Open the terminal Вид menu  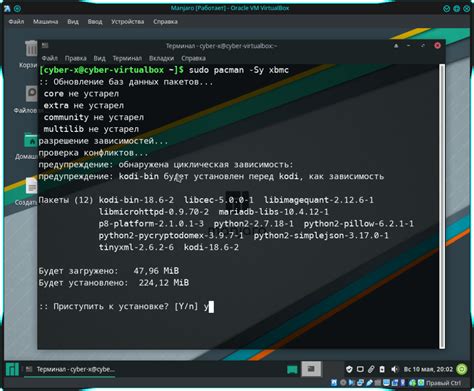click(x=99, y=58)
